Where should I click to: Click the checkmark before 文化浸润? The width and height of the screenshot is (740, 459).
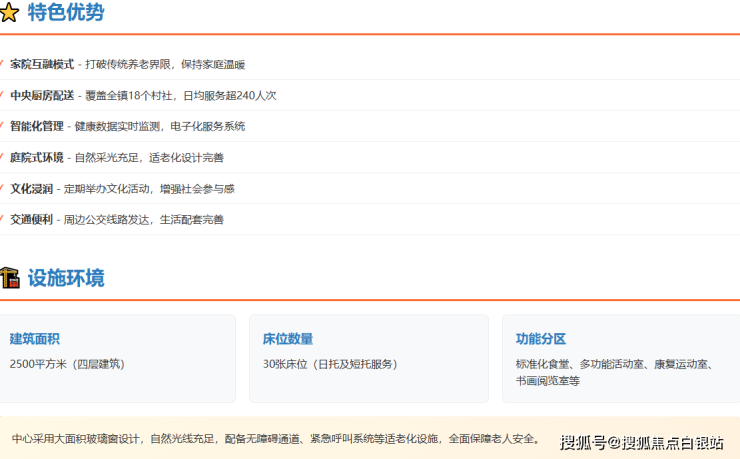pos(2,188)
